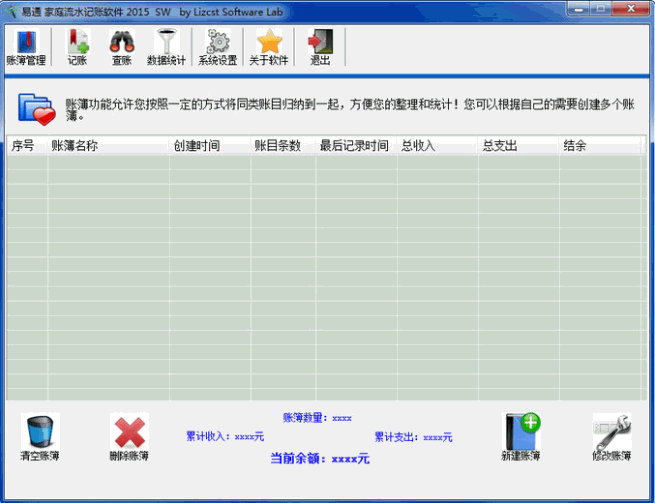Image resolution: width=655 pixels, height=503 pixels.
Task: Sort by 最后记录时间 column header
Action: click(356, 145)
